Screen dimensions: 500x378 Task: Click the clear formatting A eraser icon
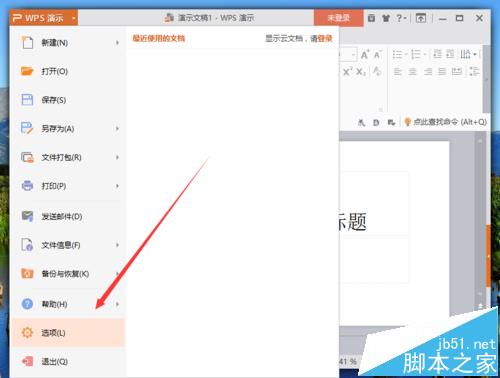click(377, 71)
